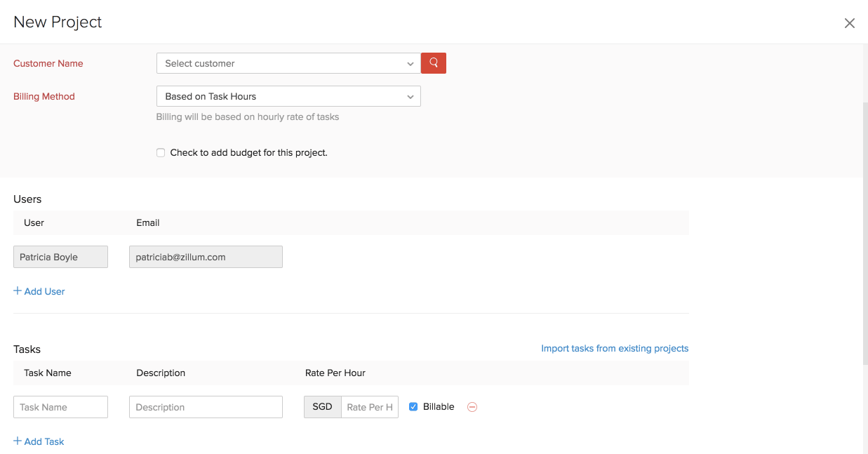Click the plus icon beside Add User
The width and height of the screenshot is (868, 454).
18,291
